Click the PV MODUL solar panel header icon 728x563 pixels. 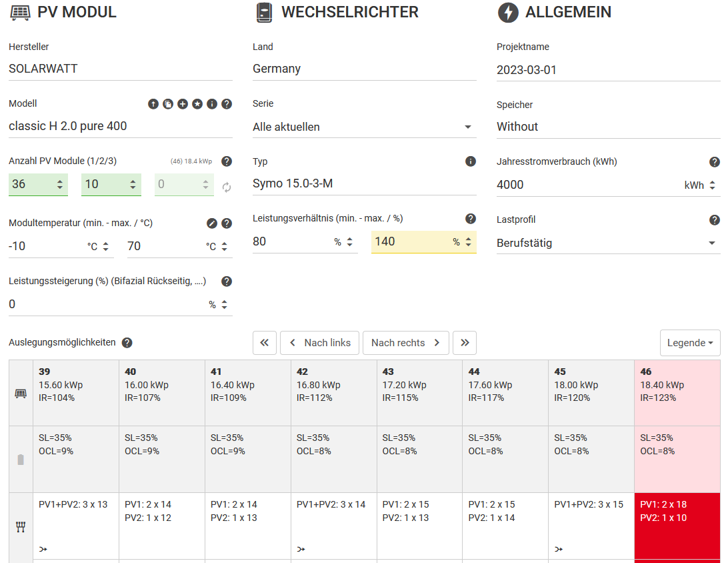click(20, 13)
